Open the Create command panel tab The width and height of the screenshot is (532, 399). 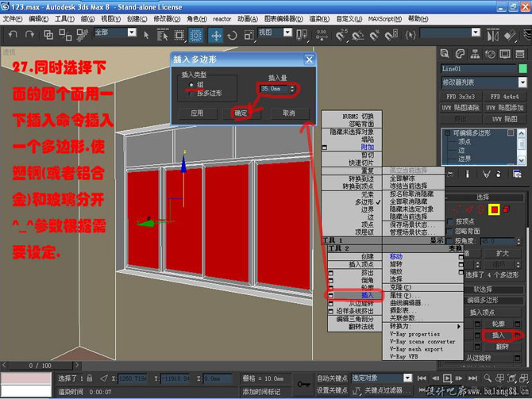(445, 54)
